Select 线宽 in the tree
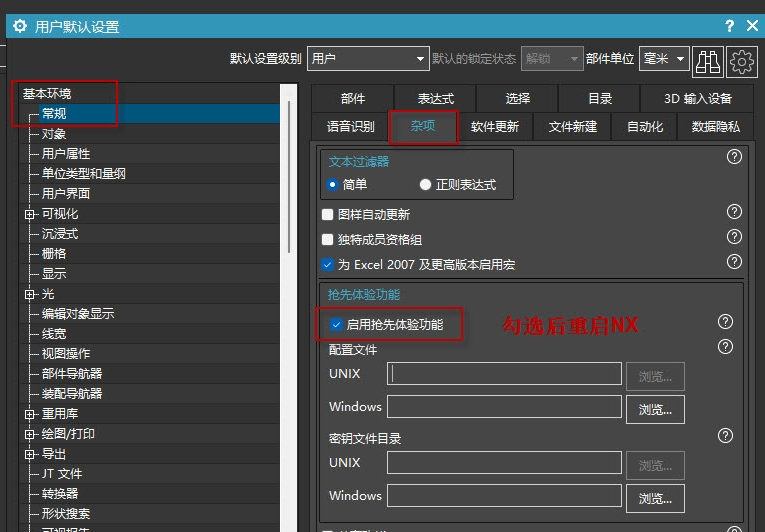This screenshot has width=765, height=532. coord(54,334)
